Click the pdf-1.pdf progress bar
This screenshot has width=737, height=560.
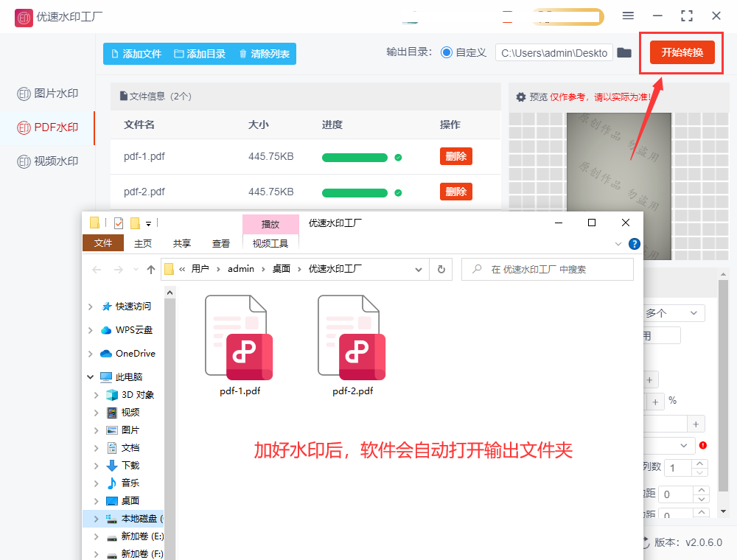pos(354,158)
